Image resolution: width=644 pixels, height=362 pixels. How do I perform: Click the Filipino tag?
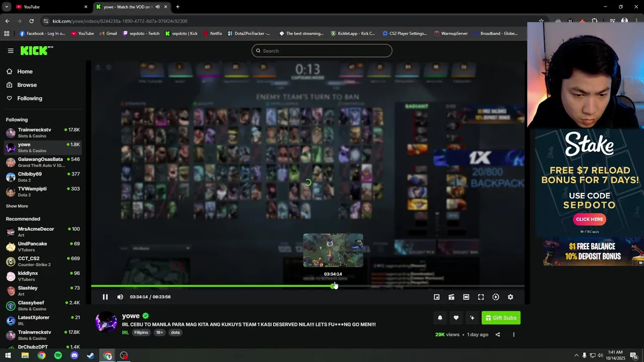point(141,332)
